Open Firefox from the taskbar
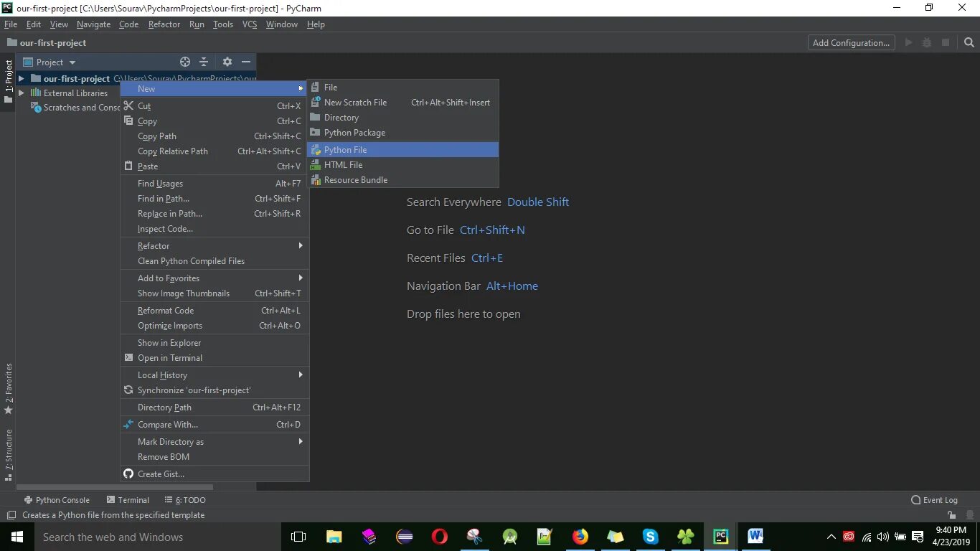The image size is (980, 551). (x=580, y=537)
